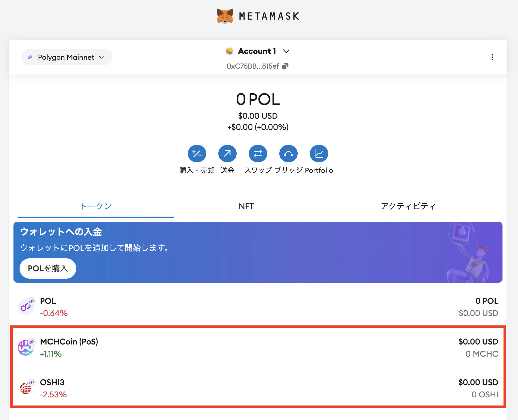Open the Portfolio chart icon

point(319,153)
